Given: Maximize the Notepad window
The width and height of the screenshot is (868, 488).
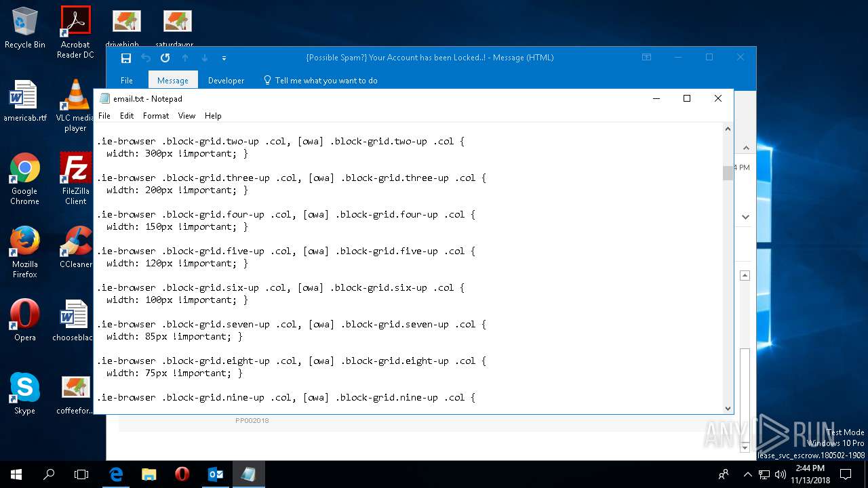Looking at the screenshot, I should click(x=687, y=98).
